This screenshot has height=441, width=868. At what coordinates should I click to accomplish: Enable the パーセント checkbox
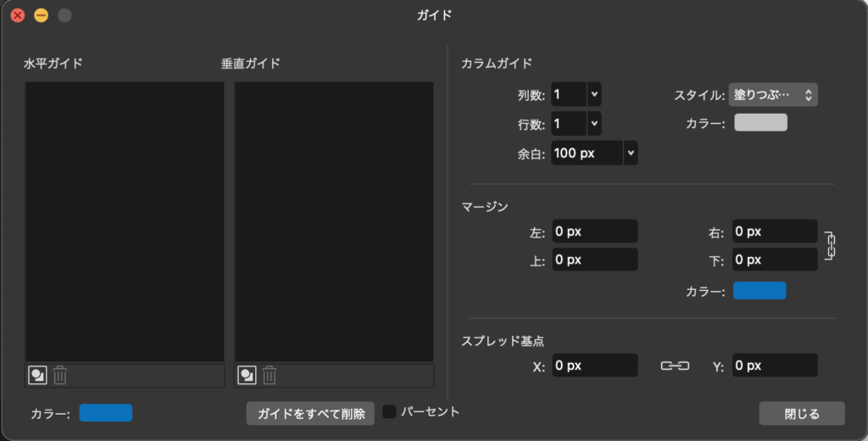pos(390,412)
